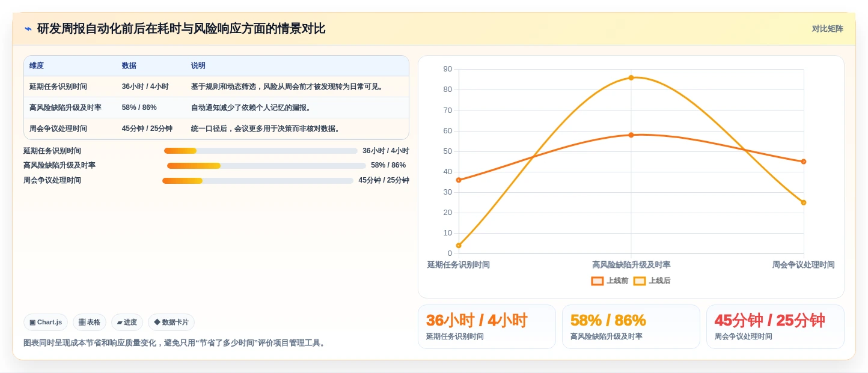This screenshot has height=373, width=868.
Task: Click the 数据 column header
Action: click(x=129, y=65)
